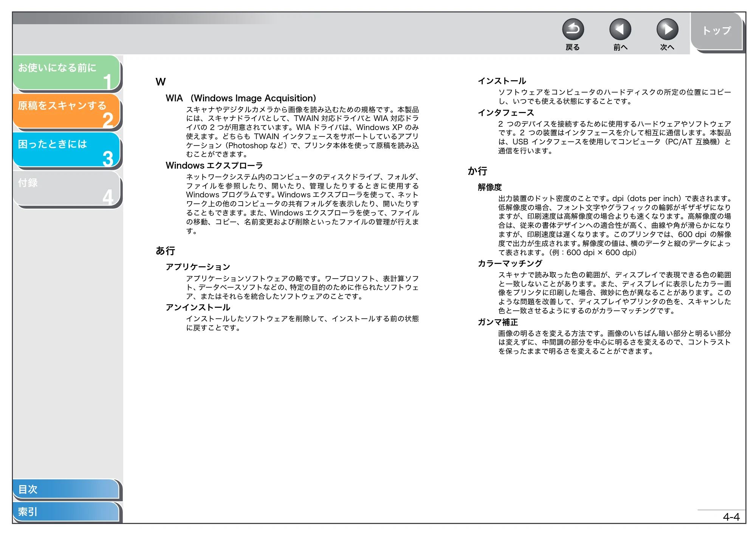
Task: Open the 索引 (index) button
Action: point(66,512)
